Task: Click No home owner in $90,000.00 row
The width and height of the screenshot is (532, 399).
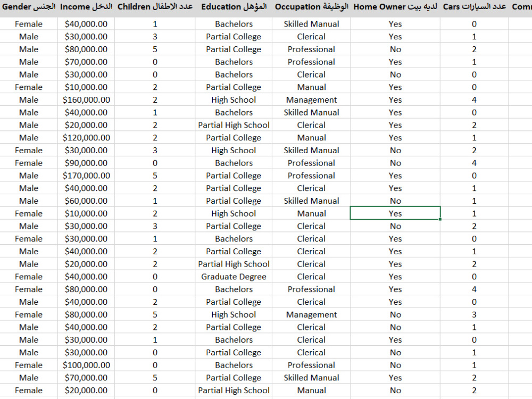Action: pos(395,163)
